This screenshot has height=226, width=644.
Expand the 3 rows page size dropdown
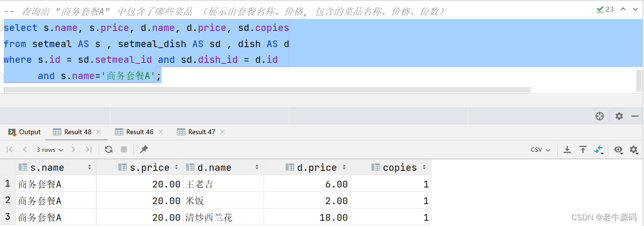pyautogui.click(x=50, y=149)
